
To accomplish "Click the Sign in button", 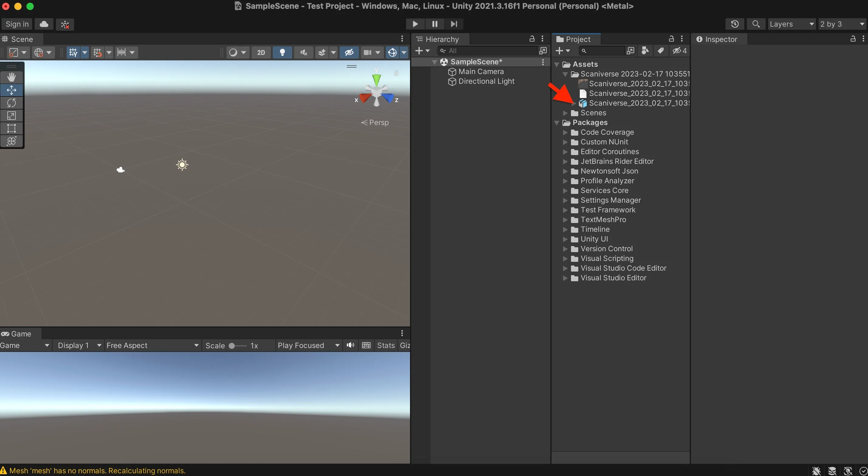I will 17,24.
